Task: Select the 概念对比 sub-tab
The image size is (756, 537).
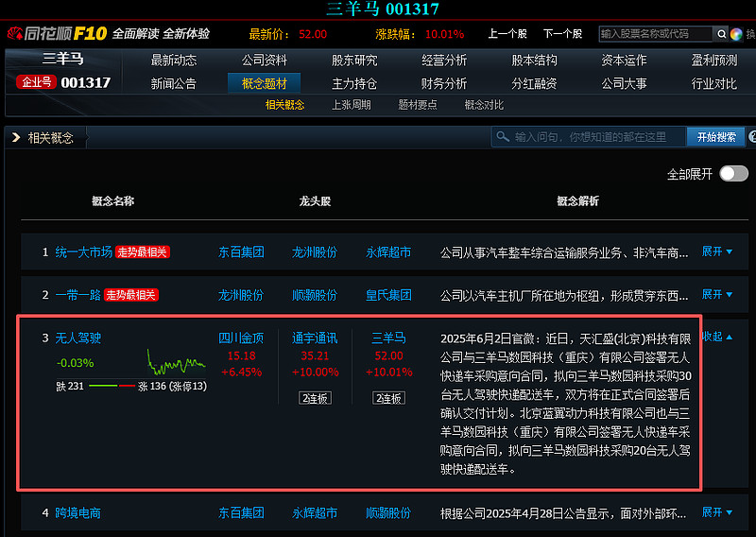Action: click(484, 105)
